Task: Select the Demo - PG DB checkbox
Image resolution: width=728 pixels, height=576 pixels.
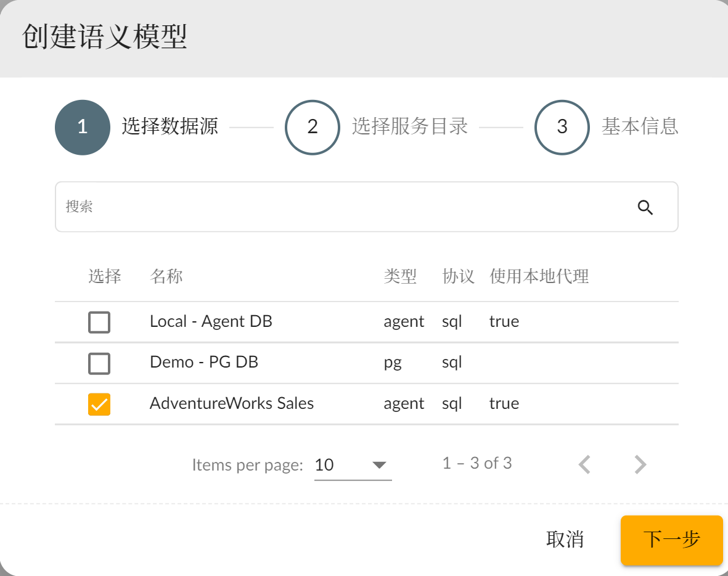Action: tap(99, 363)
